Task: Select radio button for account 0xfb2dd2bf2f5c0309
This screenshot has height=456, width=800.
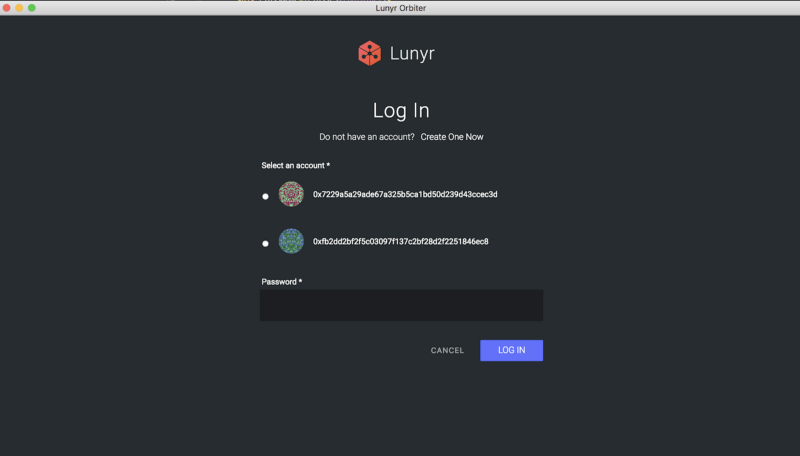Action: 265,244
